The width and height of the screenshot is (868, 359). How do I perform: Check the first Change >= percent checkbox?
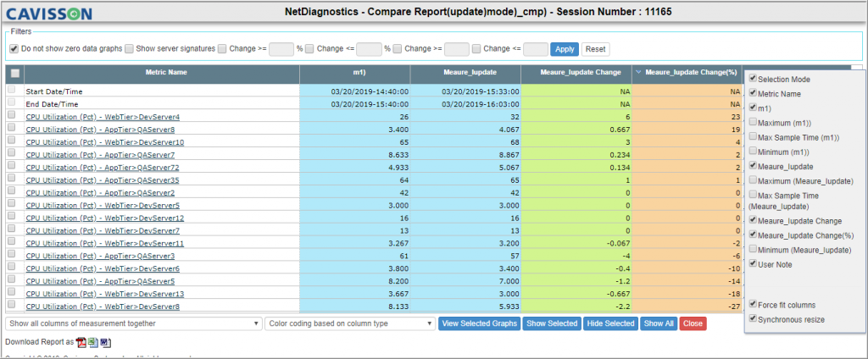click(222, 48)
